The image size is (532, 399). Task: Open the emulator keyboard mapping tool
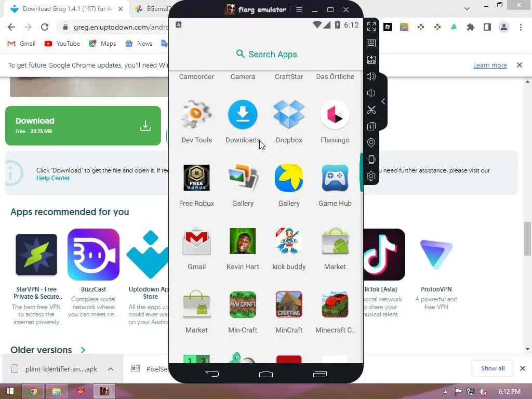pyautogui.click(x=371, y=43)
